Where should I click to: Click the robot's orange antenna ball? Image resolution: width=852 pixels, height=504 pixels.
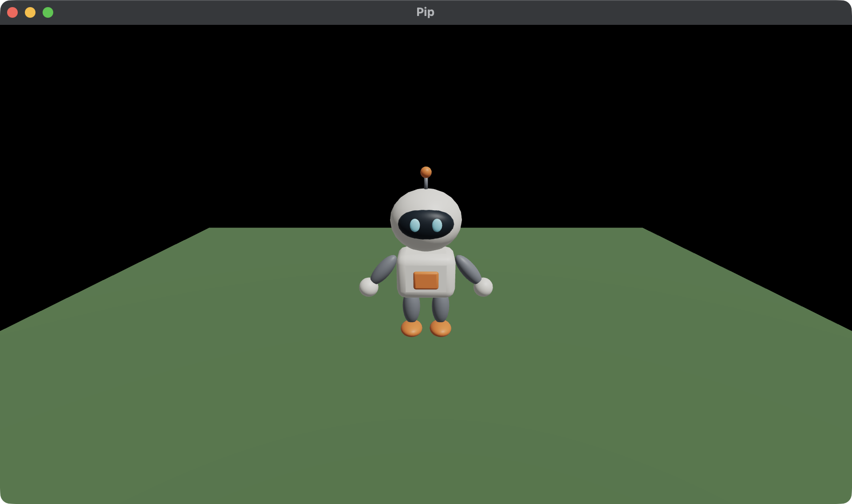pyautogui.click(x=426, y=172)
